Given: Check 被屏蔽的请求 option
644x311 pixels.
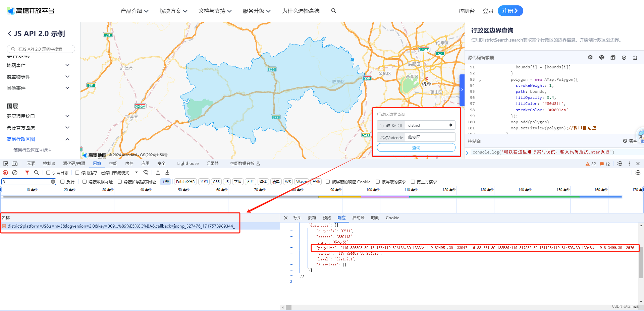Looking at the screenshot, I should [378, 182].
